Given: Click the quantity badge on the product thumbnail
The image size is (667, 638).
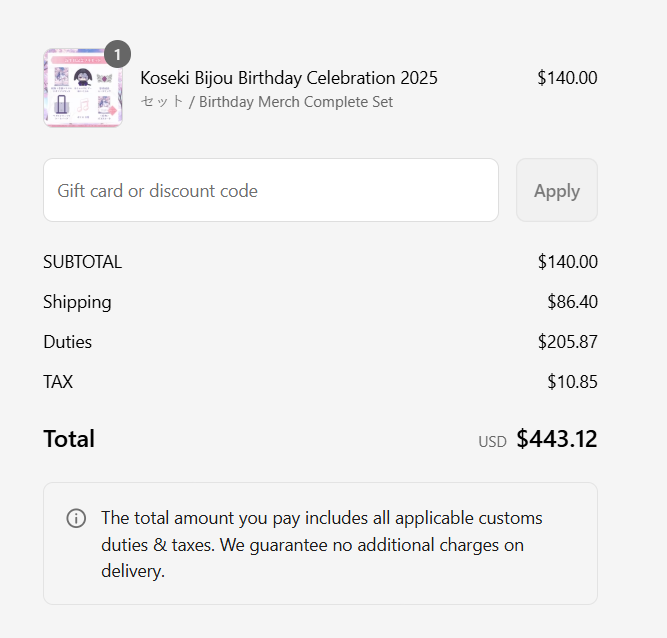Looking at the screenshot, I should (117, 54).
